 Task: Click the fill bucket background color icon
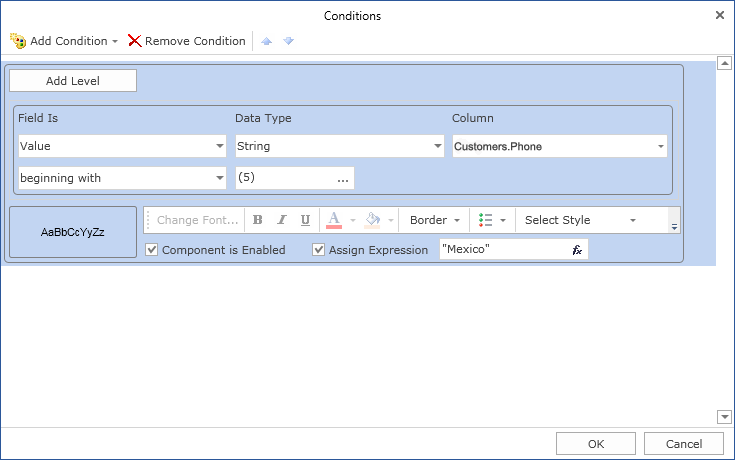pyautogui.click(x=373, y=220)
